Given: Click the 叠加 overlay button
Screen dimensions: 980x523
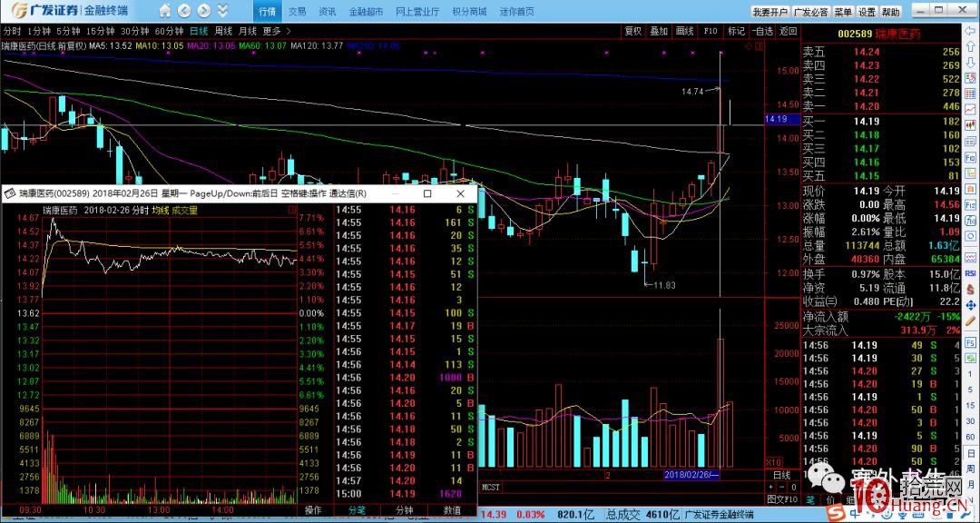Looking at the screenshot, I should tap(658, 31).
